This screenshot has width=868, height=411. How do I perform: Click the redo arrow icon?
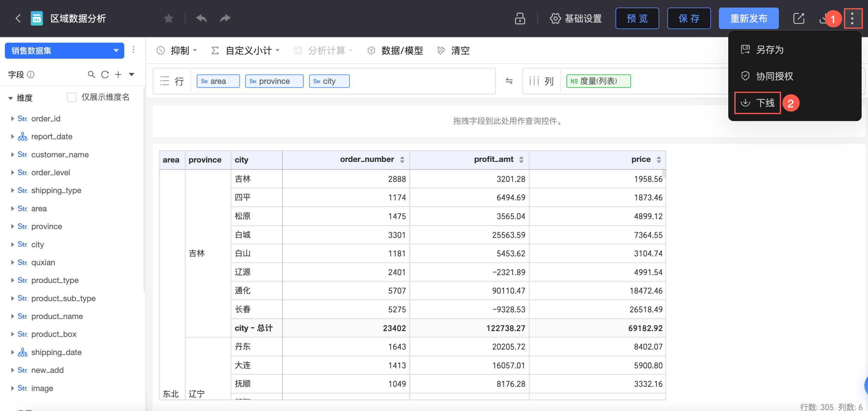click(225, 18)
